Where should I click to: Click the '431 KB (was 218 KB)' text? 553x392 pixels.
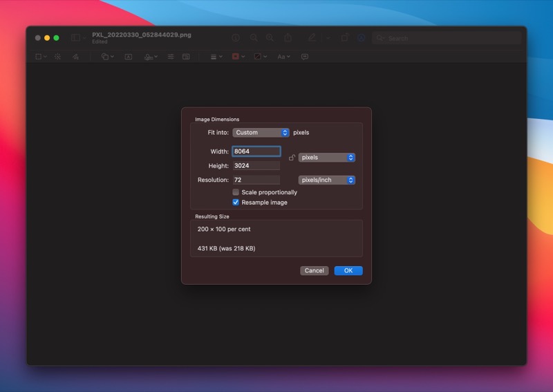[x=227, y=248]
